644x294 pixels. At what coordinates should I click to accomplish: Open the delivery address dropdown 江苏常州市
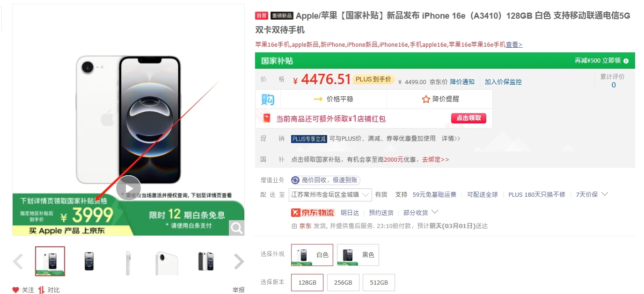[x=330, y=194]
